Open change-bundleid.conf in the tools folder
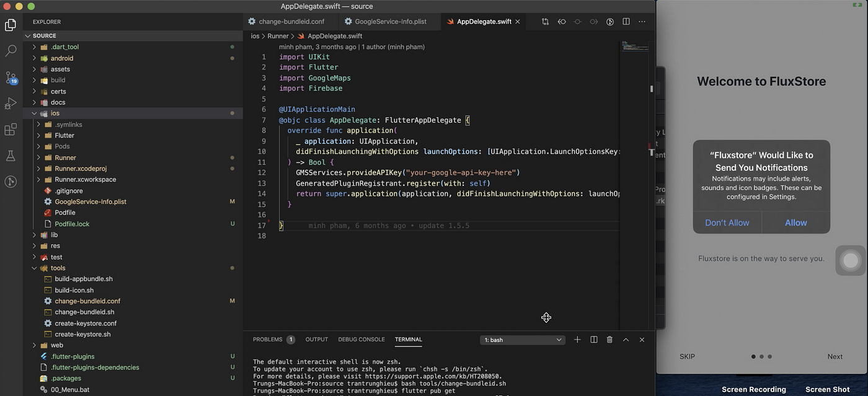Screen dimensions: 868x396 (x=87, y=301)
